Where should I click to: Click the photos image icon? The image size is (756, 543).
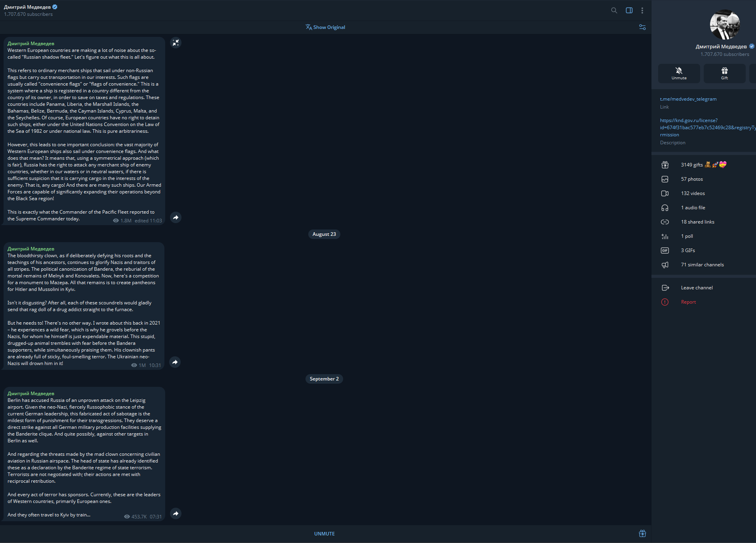tap(665, 179)
